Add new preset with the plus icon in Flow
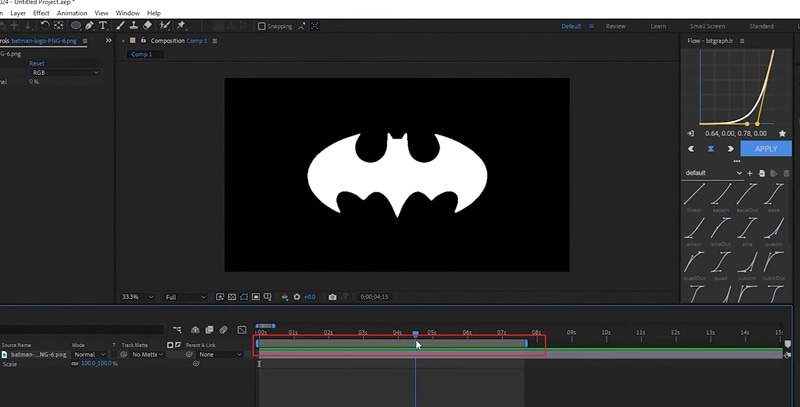800x407 pixels. click(749, 173)
